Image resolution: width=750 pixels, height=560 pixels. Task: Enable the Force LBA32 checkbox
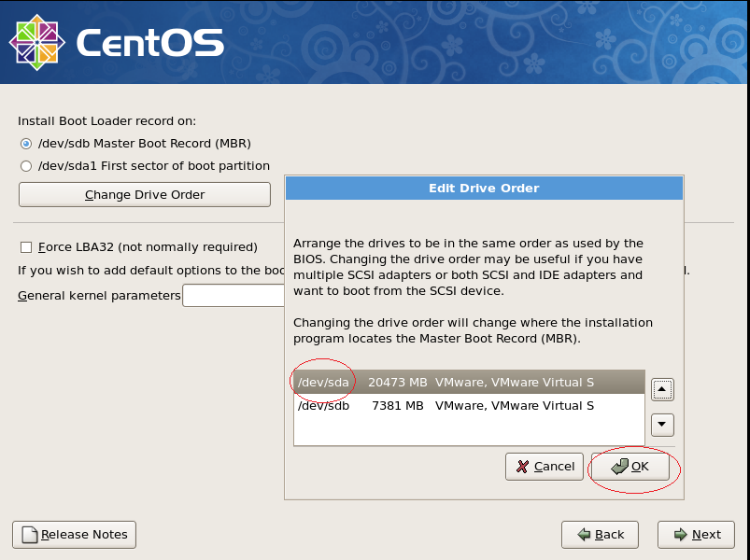click(x=26, y=247)
